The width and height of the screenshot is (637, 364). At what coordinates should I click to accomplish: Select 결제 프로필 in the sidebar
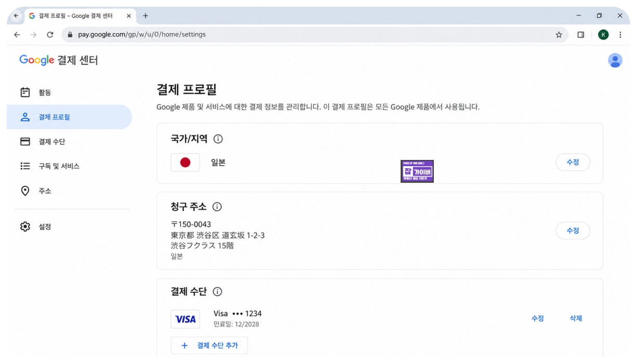[69, 117]
